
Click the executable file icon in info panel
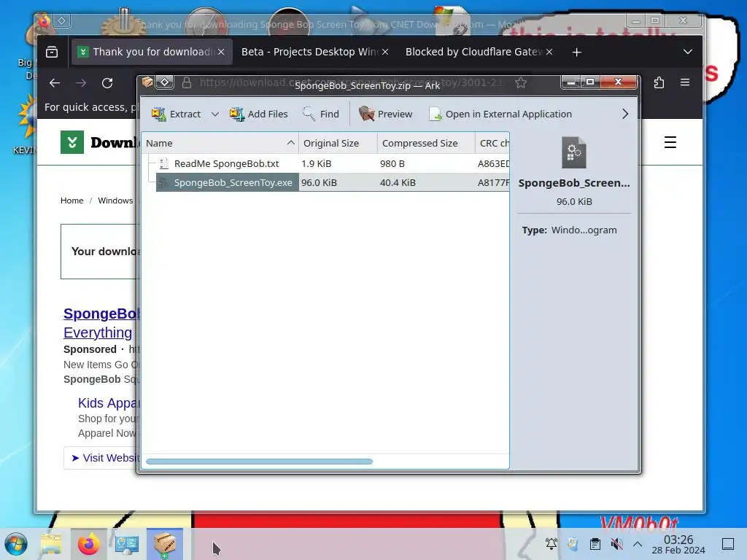[x=574, y=152]
